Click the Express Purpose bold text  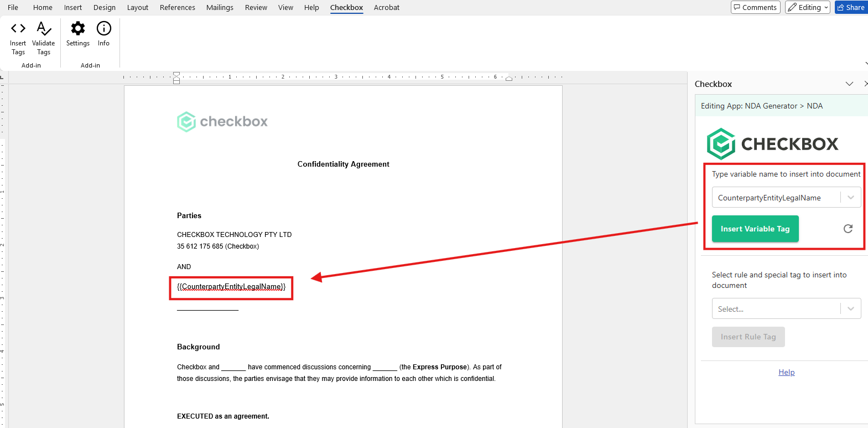tap(440, 367)
